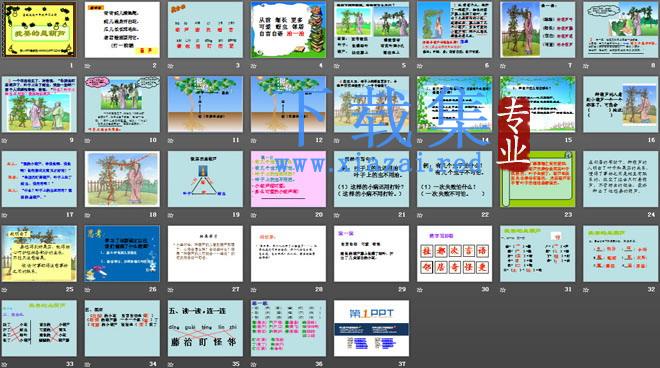Click the animation star under pink slide 20

pyautogui.click(x=253, y=215)
